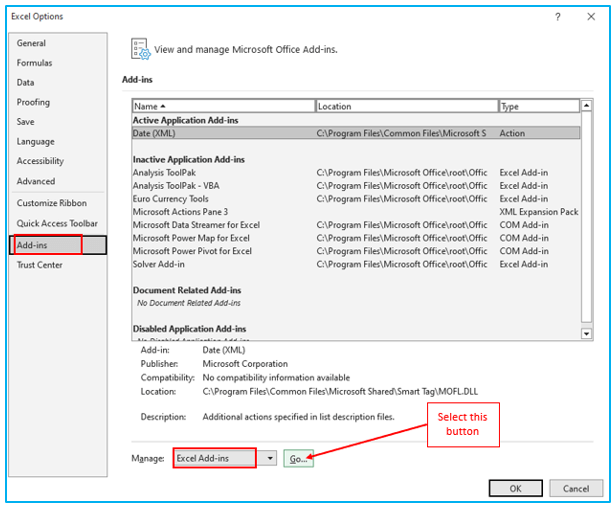Click the Disabled Application Add-ins heading
The width and height of the screenshot is (616, 508).
(x=189, y=329)
